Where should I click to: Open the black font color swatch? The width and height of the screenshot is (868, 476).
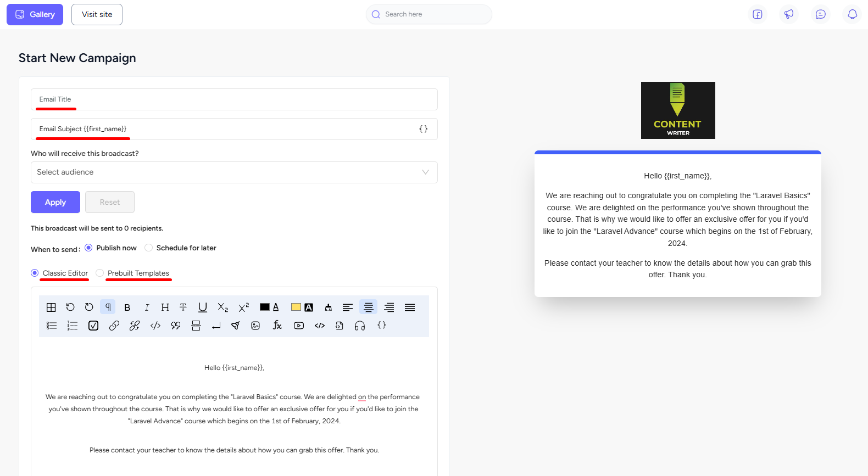coord(264,307)
